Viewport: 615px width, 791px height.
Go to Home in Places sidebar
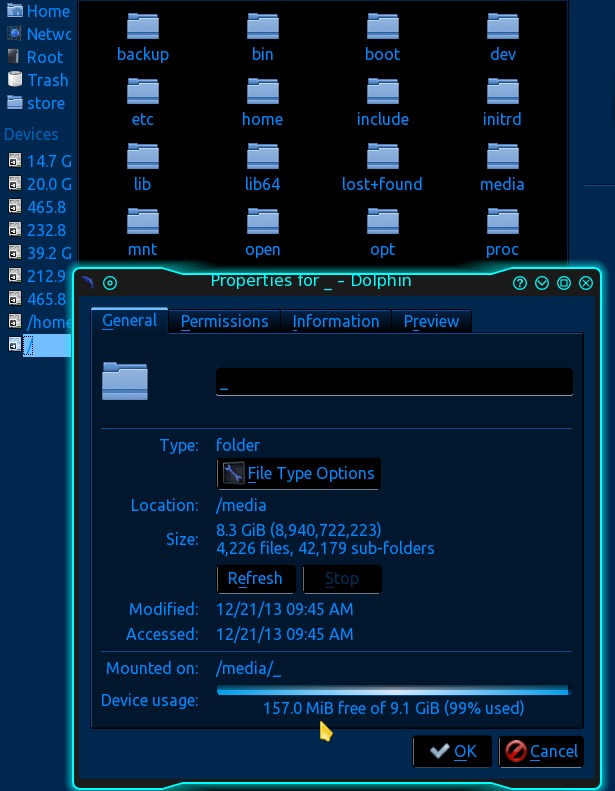38,11
